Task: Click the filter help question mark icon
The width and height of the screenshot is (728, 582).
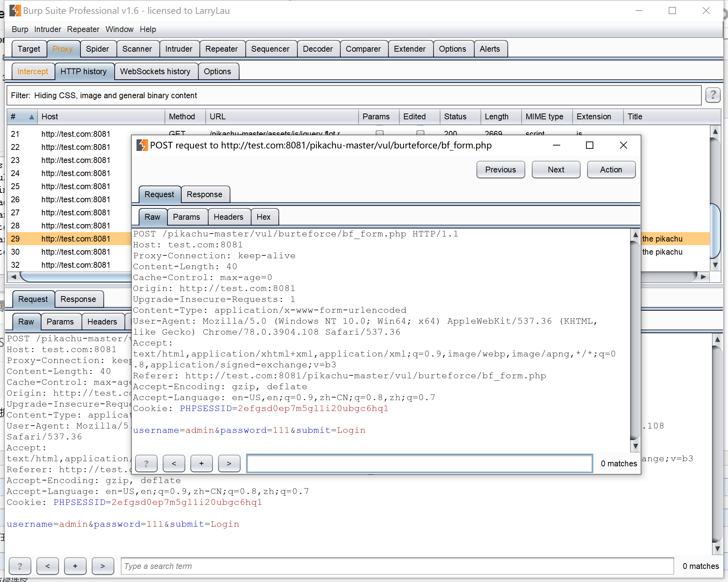Action: tap(713, 95)
